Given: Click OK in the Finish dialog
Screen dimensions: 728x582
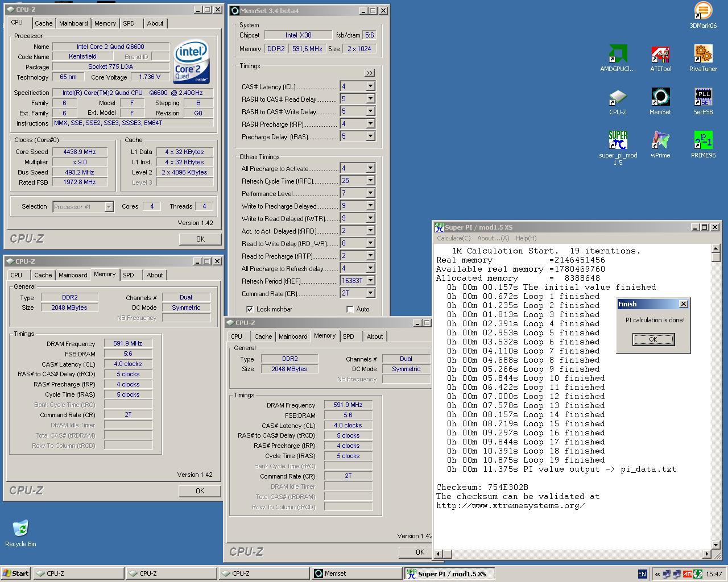Looking at the screenshot, I should coord(653,339).
